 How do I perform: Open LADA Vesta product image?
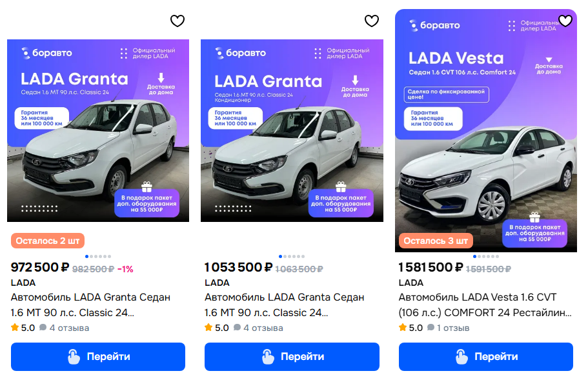tap(485, 130)
